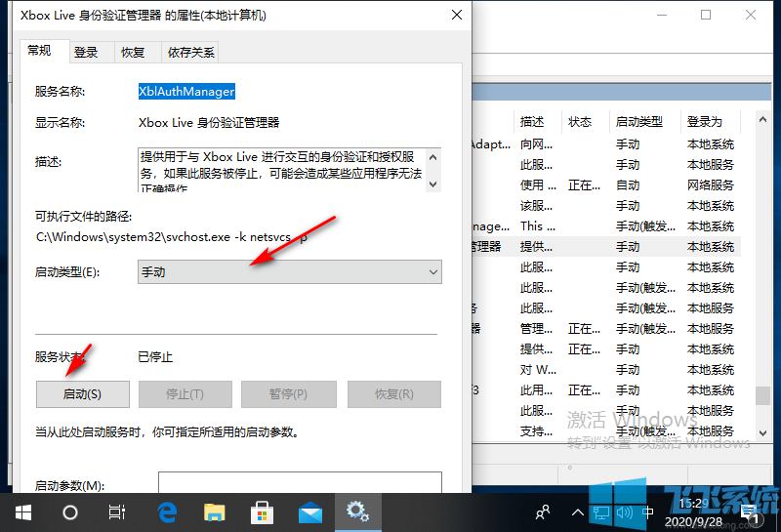Sort services by 登录为 column header
Screen dimensions: 781x532
pyautogui.click(x=711, y=122)
